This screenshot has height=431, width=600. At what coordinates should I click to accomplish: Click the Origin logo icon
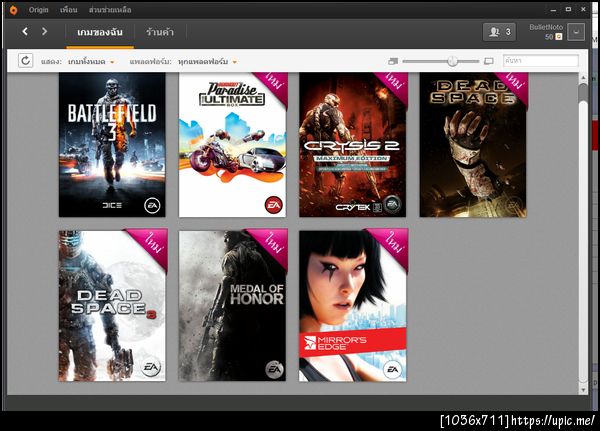click(13, 10)
